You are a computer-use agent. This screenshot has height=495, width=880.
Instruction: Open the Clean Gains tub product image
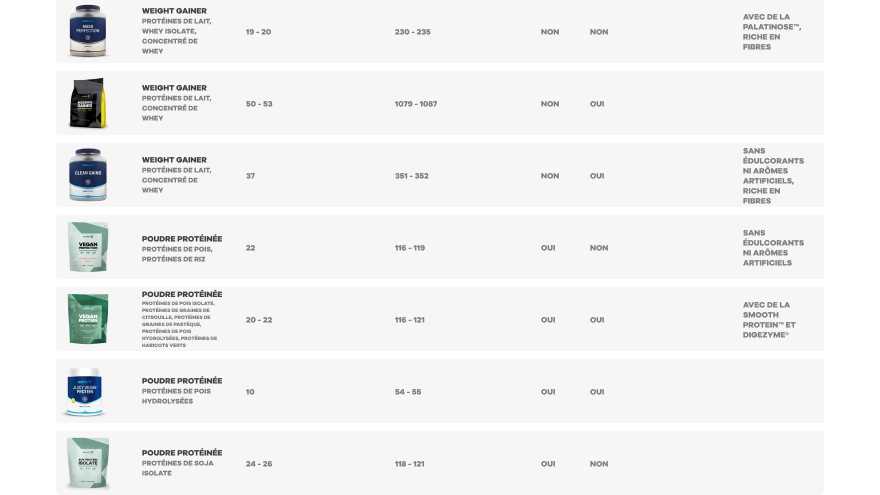click(88, 175)
